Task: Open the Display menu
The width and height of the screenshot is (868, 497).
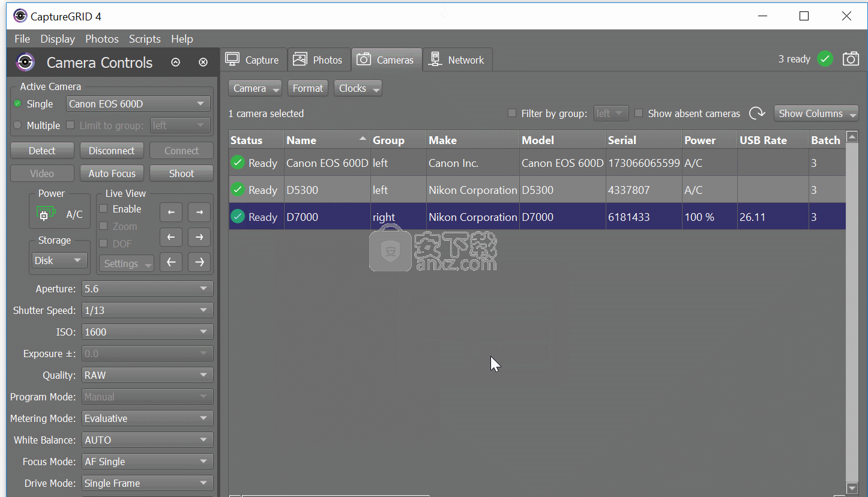Action: point(58,39)
